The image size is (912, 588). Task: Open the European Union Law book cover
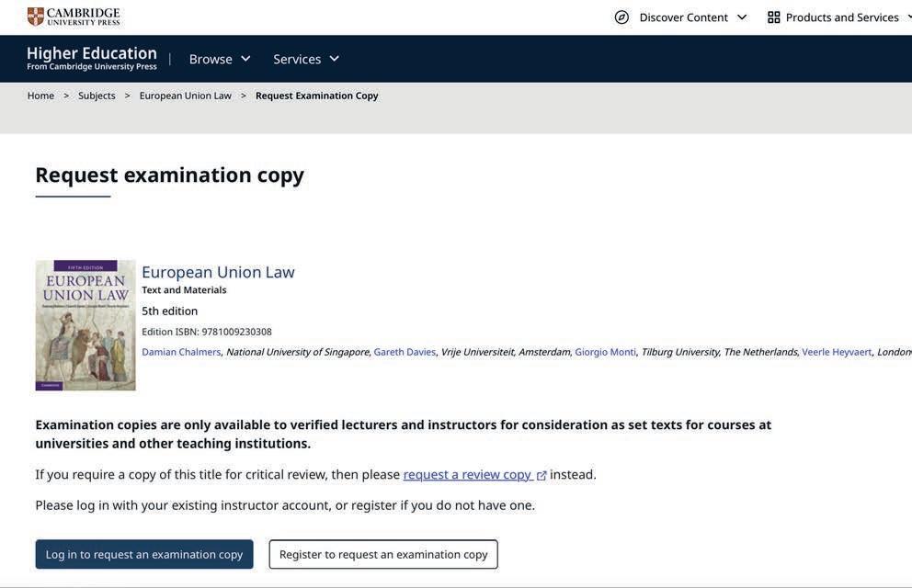85,325
